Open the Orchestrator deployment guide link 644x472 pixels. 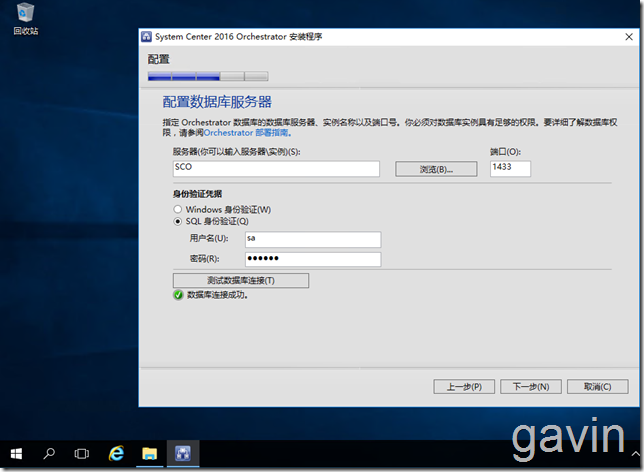tap(247, 133)
